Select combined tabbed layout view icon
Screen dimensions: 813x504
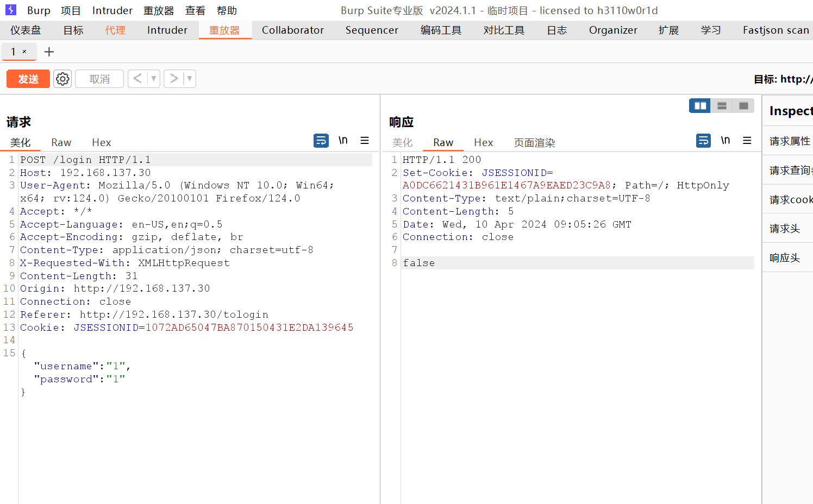pyautogui.click(x=743, y=106)
